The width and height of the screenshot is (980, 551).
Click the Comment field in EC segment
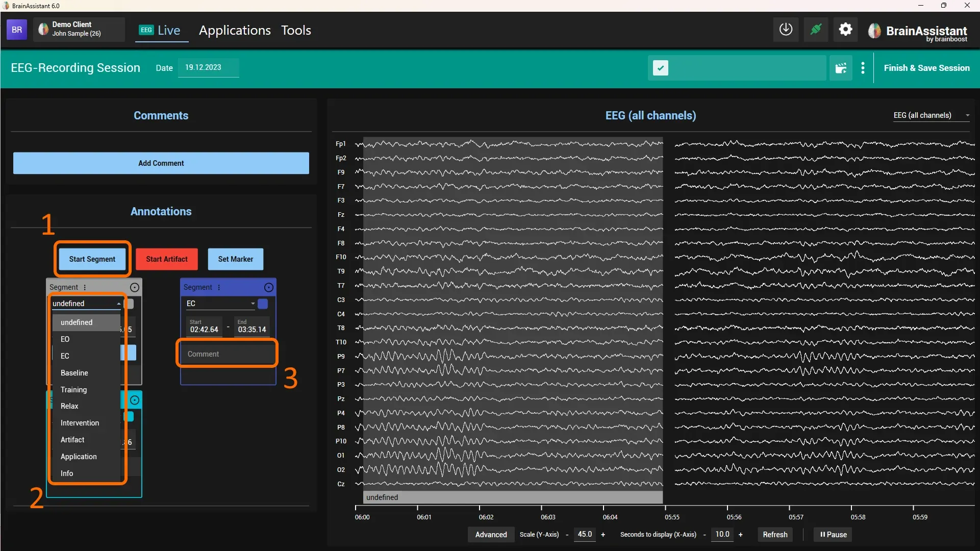pyautogui.click(x=227, y=354)
